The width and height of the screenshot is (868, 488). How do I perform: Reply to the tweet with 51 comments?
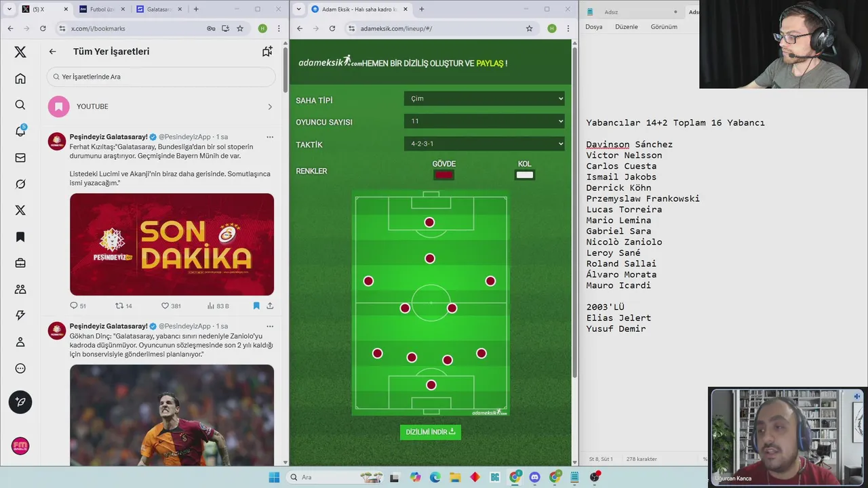(x=74, y=306)
